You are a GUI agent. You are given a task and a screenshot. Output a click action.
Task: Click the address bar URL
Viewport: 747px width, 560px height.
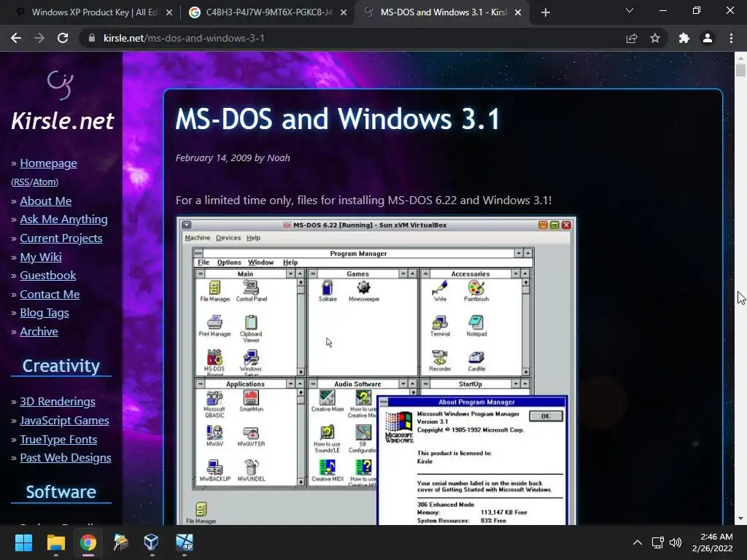(x=184, y=38)
